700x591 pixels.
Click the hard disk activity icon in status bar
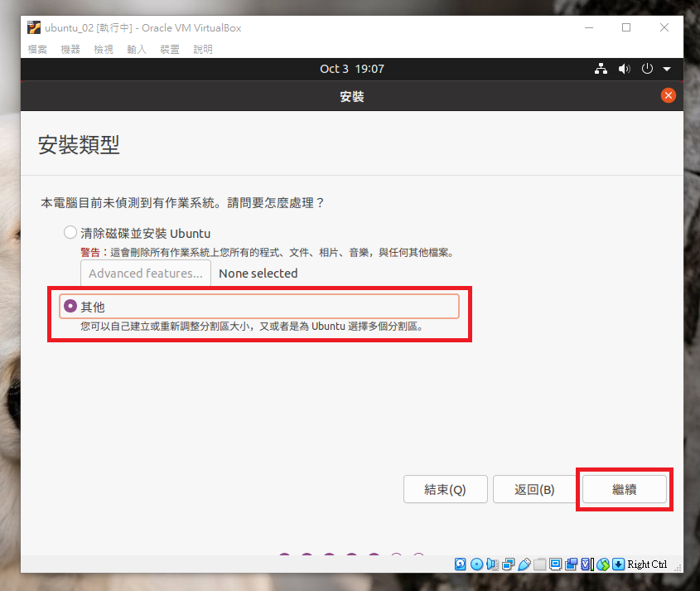point(460,564)
